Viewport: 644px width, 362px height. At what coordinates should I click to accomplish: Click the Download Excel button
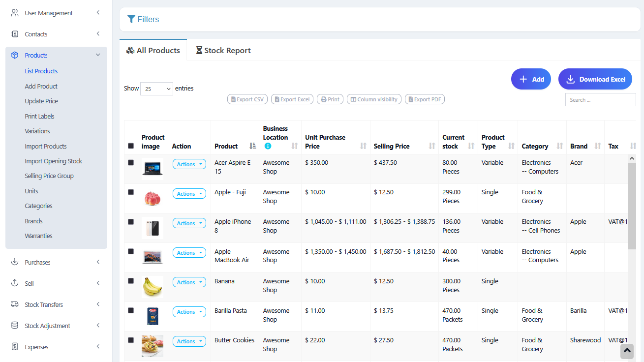coord(595,79)
